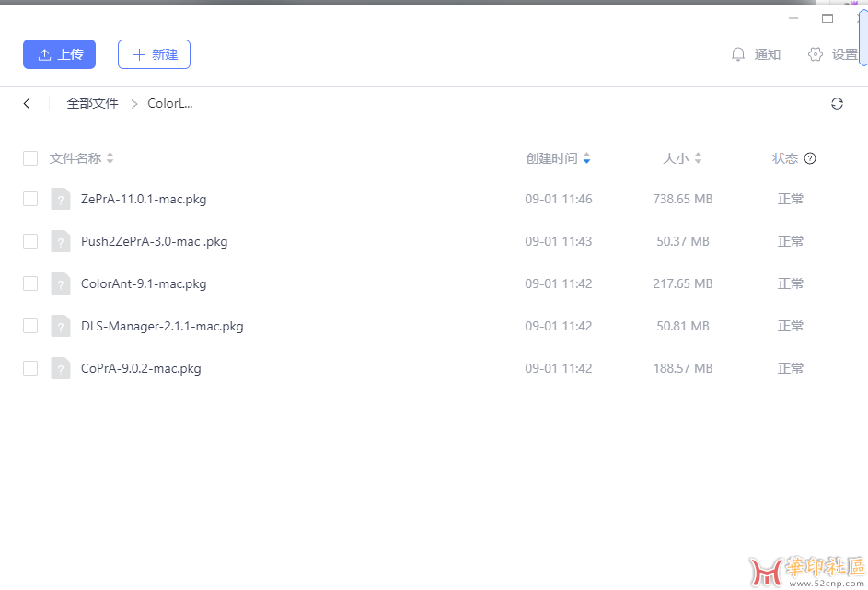
Task: Click the 正常 status of ColorAnt-9.1-mac.pkg
Action: pos(790,283)
